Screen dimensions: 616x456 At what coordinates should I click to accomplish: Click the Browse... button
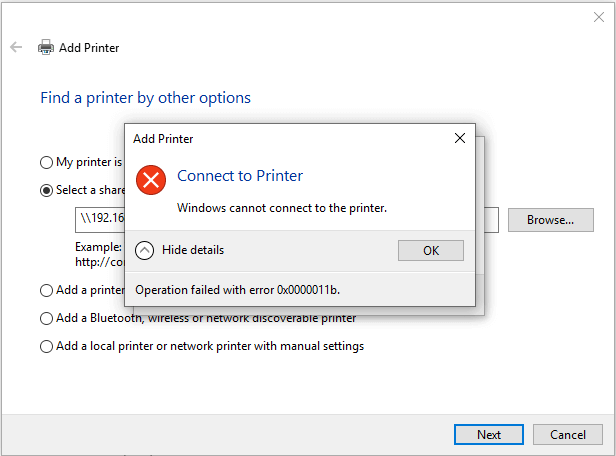(550, 220)
